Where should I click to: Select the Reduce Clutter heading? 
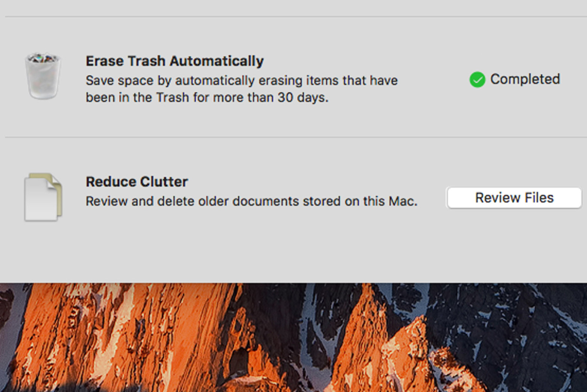137,181
